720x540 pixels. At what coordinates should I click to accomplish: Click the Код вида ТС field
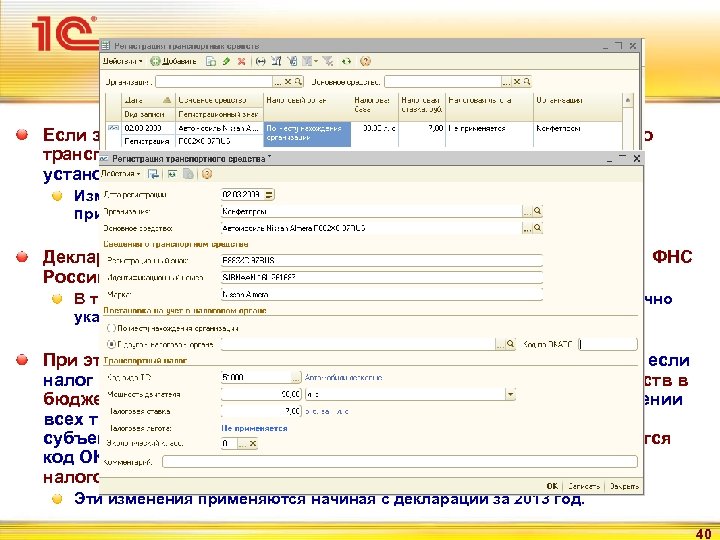(256, 377)
